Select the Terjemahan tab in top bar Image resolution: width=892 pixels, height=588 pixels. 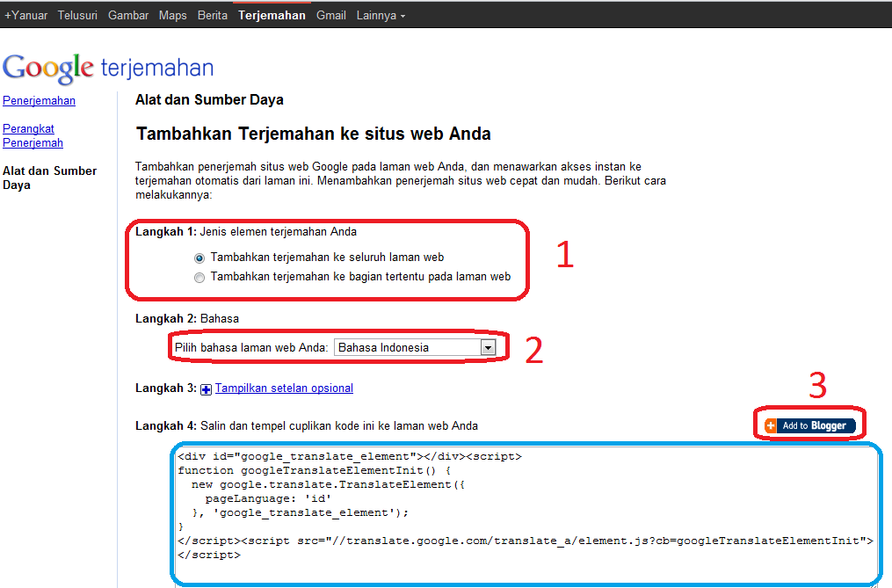[272, 15]
